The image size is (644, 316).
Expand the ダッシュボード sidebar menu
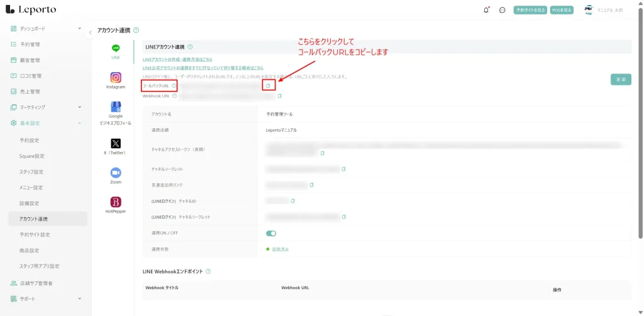pyautogui.click(x=79, y=28)
